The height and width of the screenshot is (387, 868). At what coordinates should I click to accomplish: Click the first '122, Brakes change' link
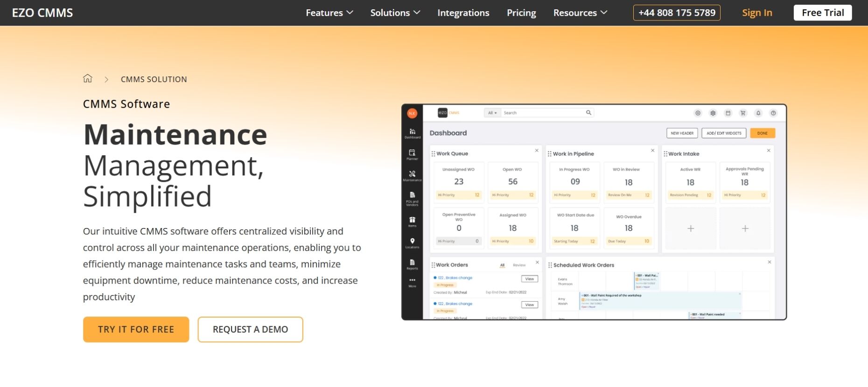[x=455, y=277]
